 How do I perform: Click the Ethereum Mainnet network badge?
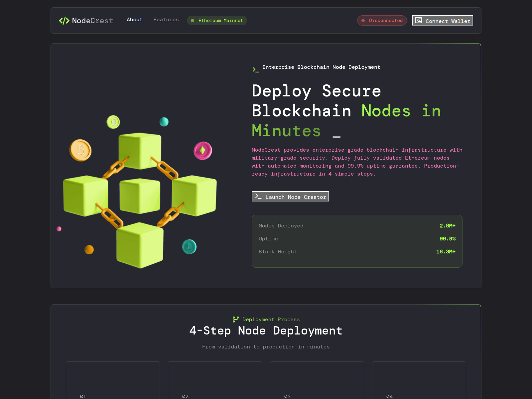click(217, 20)
